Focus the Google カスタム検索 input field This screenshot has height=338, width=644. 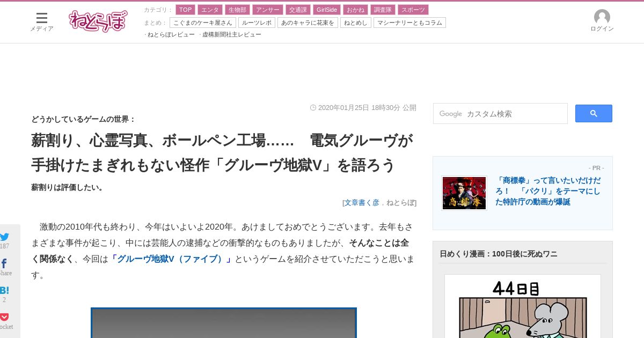click(x=500, y=114)
